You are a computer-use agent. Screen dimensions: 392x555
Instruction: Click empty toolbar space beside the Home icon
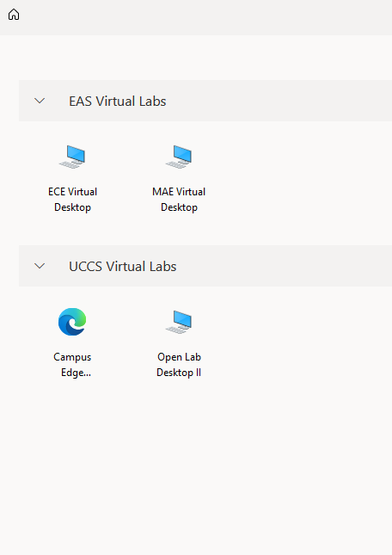click(x=205, y=16)
